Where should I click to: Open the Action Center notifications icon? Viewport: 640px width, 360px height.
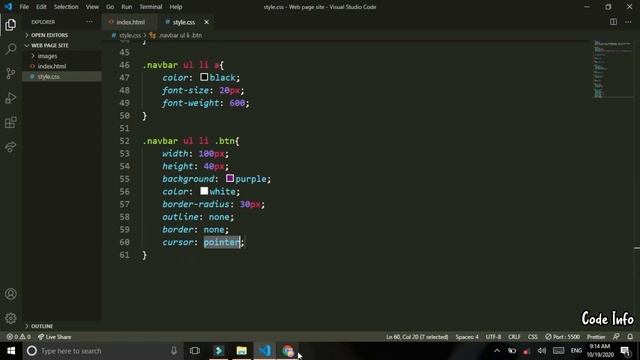click(x=625, y=351)
